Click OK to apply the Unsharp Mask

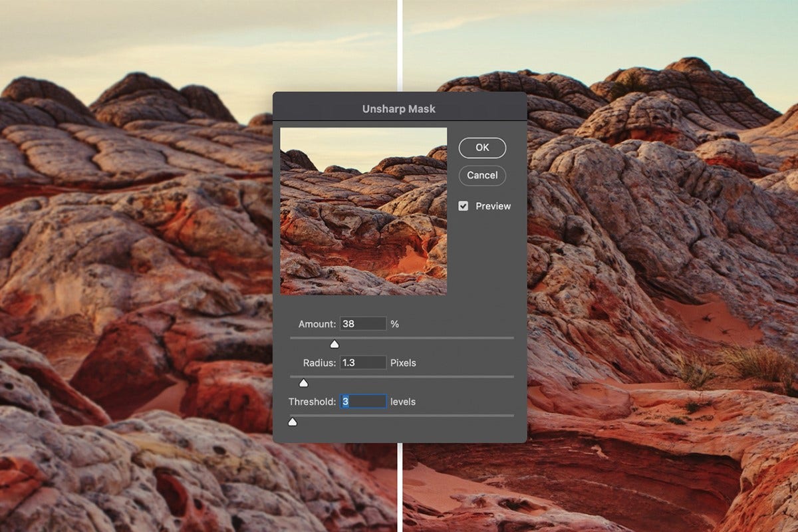(x=482, y=148)
